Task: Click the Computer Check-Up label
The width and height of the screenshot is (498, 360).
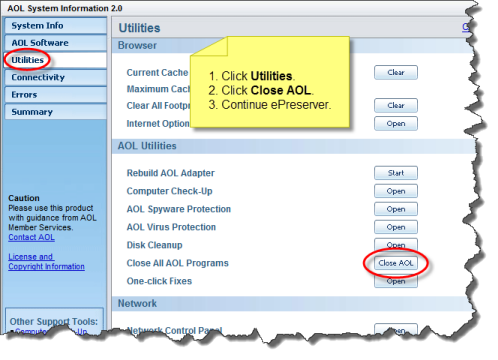Action: click(x=169, y=191)
